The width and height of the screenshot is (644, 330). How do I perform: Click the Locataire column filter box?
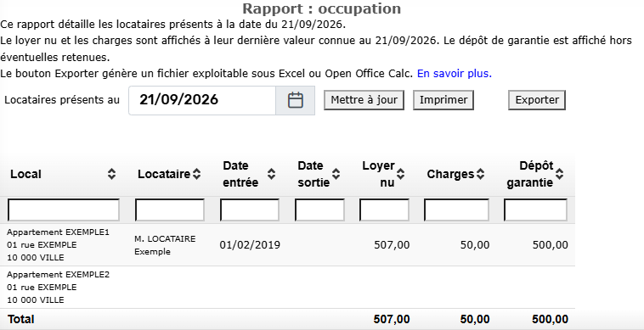pos(170,210)
